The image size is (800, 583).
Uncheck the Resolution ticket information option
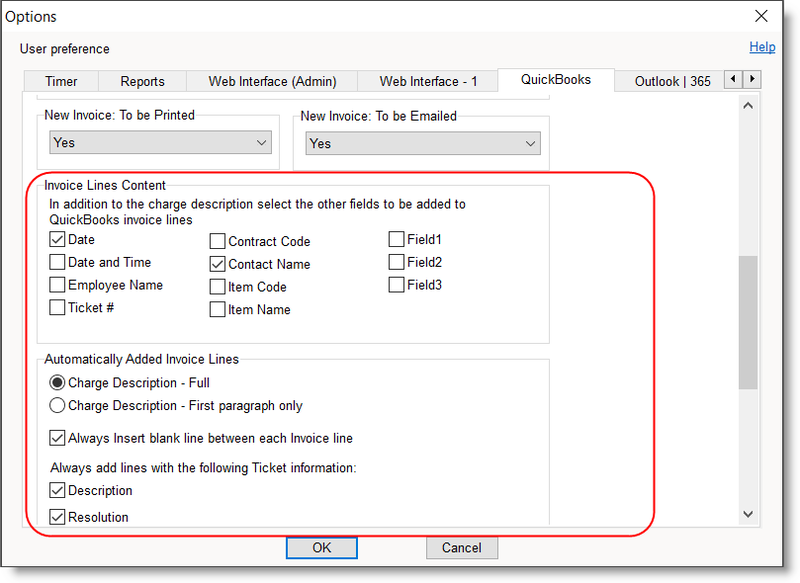coord(57,517)
